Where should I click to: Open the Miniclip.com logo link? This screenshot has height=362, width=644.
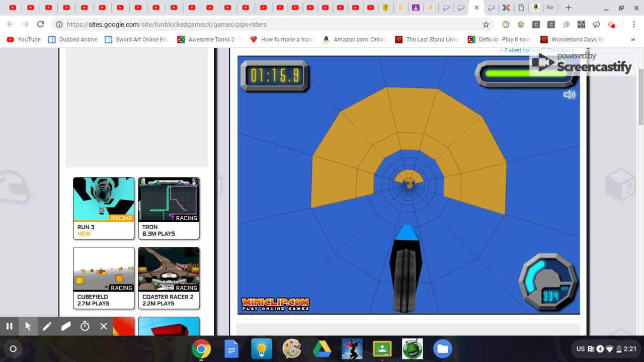coord(275,304)
